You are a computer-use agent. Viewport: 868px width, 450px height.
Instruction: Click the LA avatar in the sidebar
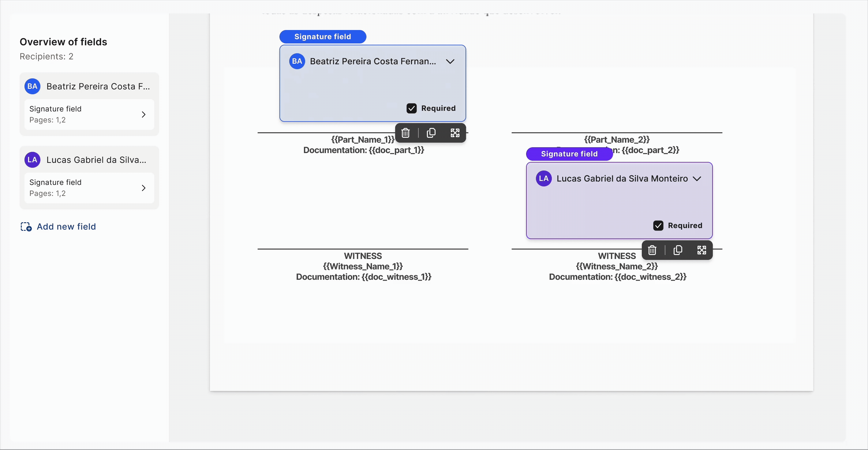32,160
